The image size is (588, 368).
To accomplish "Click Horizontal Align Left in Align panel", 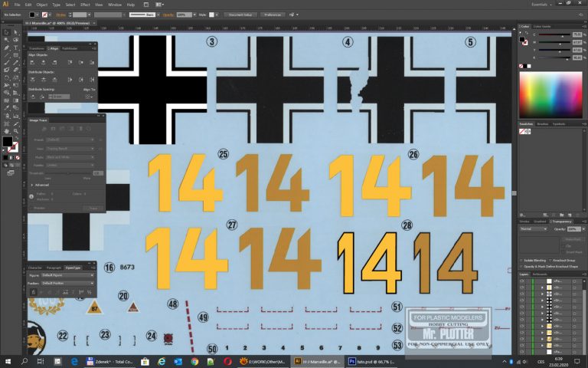I will (x=32, y=62).
